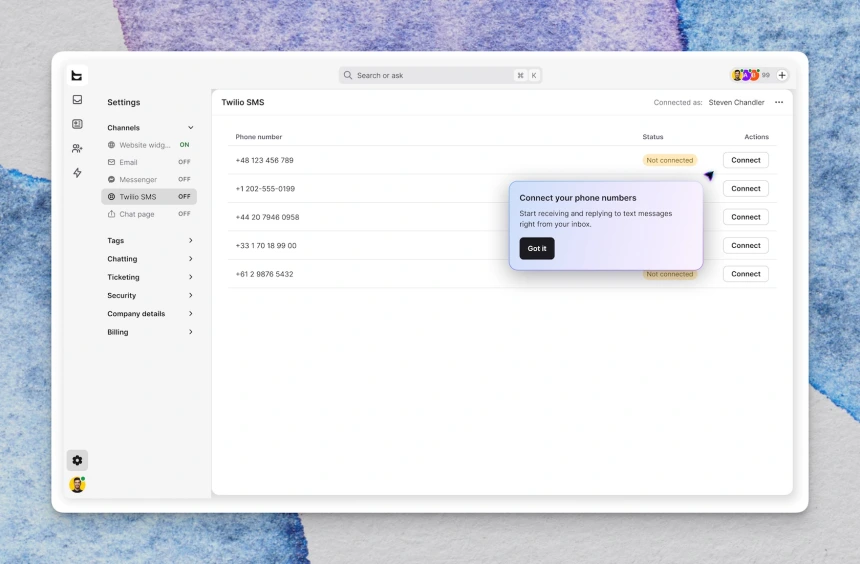Open the lightning bolt automation icon
Viewport: 860px width, 564px height.
pyautogui.click(x=77, y=173)
